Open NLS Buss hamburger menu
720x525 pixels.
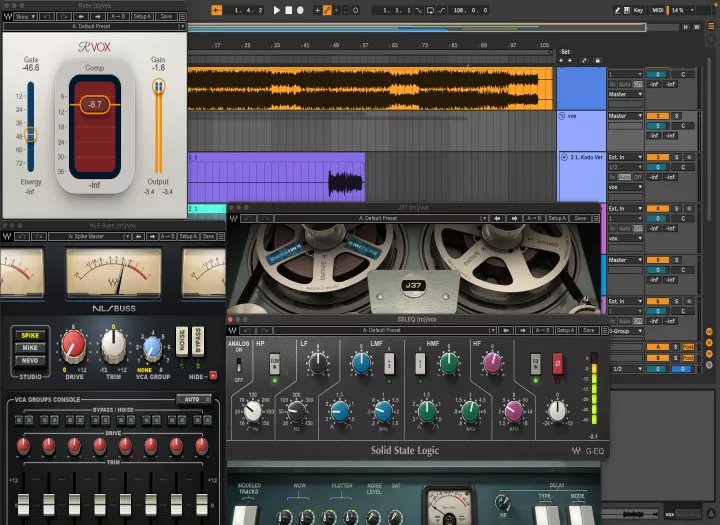[x=221, y=237]
